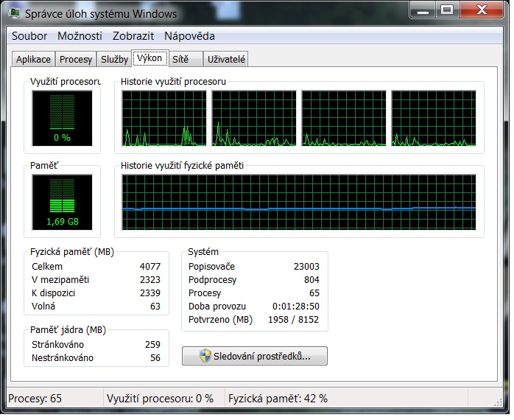Click status bar Fyzická paměť: 42 %
Screen dimensions: 514x420
[278, 399]
